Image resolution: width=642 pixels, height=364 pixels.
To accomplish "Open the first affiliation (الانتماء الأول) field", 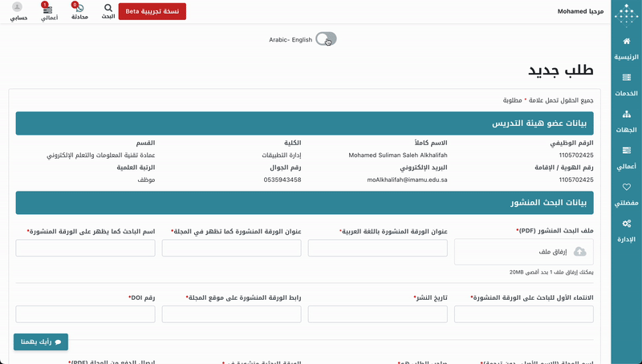I will click(x=524, y=314).
